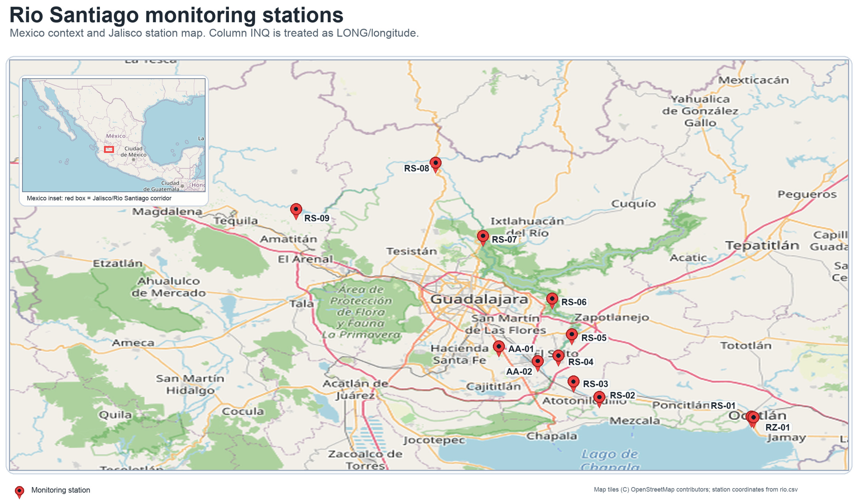Image resolution: width=857 pixels, height=504 pixels.
Task: Click the Monitoring station legend text
Action: coord(61,490)
